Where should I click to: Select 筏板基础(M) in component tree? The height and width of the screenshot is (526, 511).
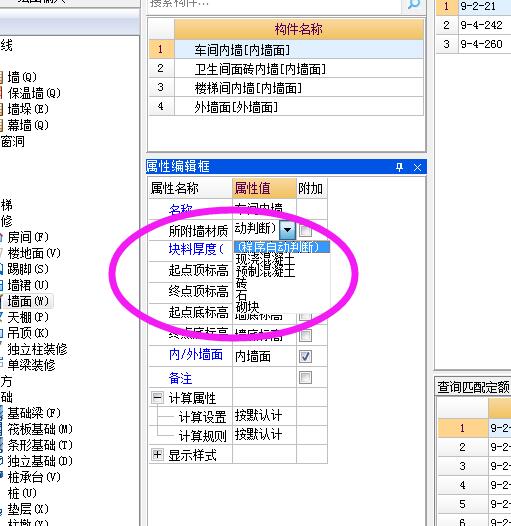point(40,429)
